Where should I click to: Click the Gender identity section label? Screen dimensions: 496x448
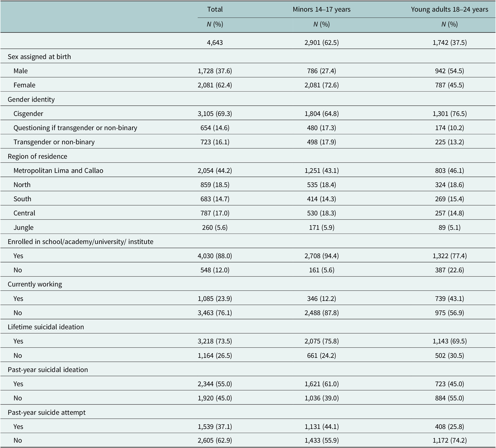tap(31, 99)
